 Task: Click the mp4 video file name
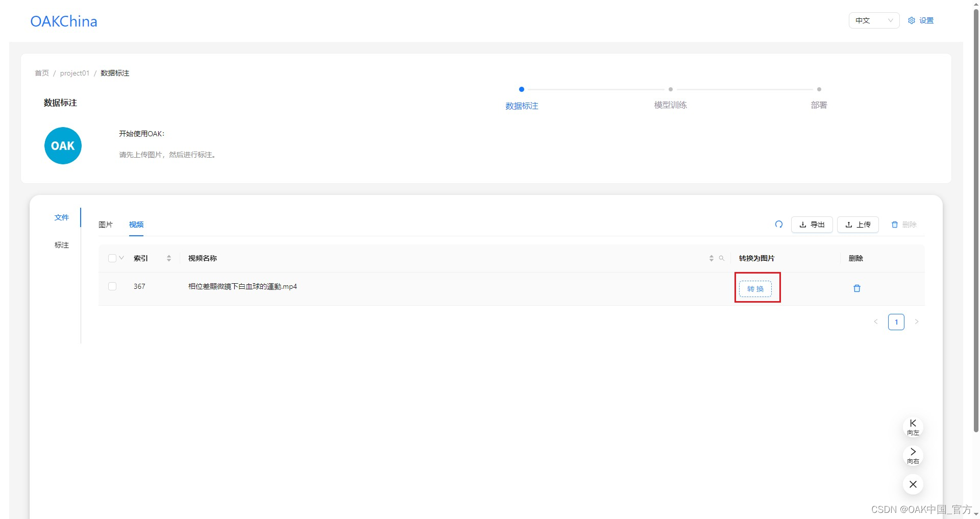click(x=242, y=286)
